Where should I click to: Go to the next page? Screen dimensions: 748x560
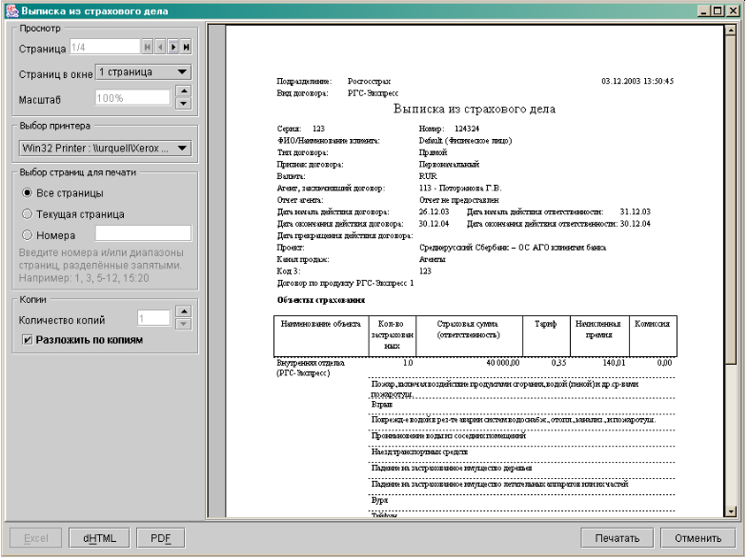(173, 48)
